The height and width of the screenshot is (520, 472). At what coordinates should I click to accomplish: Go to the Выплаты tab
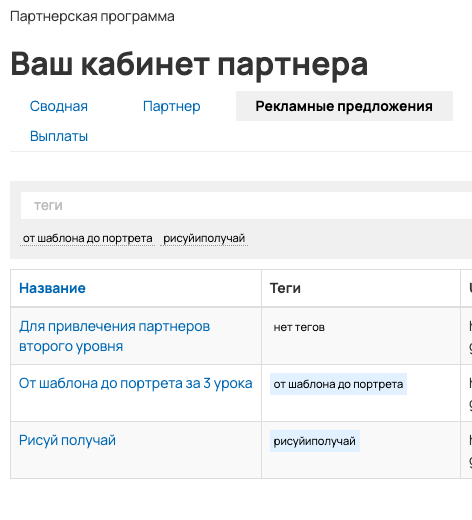[x=59, y=136]
